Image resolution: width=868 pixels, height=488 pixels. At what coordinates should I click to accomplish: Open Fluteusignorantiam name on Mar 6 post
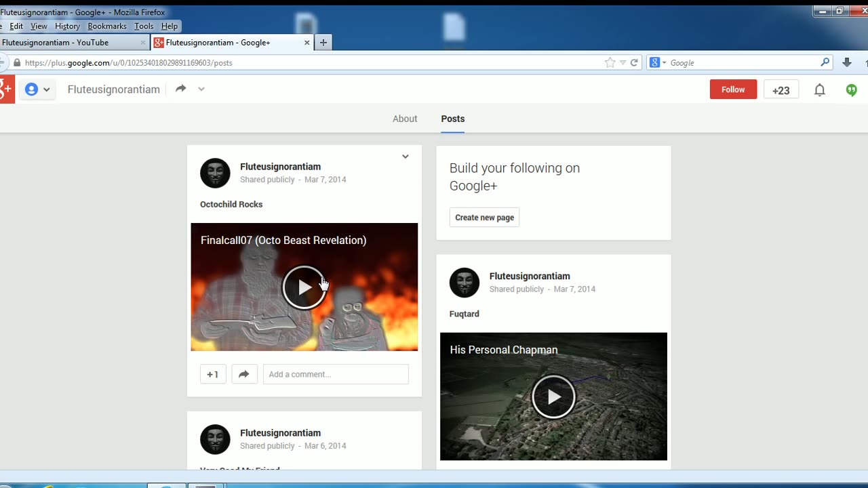[280, 433]
